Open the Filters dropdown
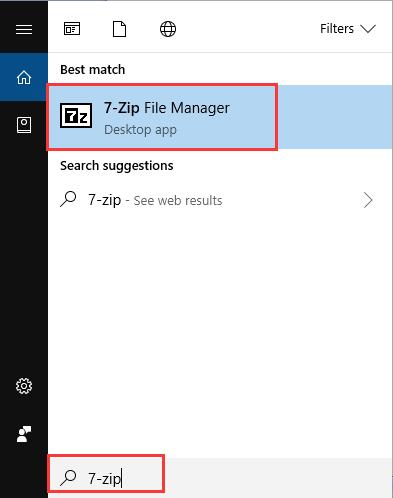The height and width of the screenshot is (498, 393). click(x=348, y=29)
